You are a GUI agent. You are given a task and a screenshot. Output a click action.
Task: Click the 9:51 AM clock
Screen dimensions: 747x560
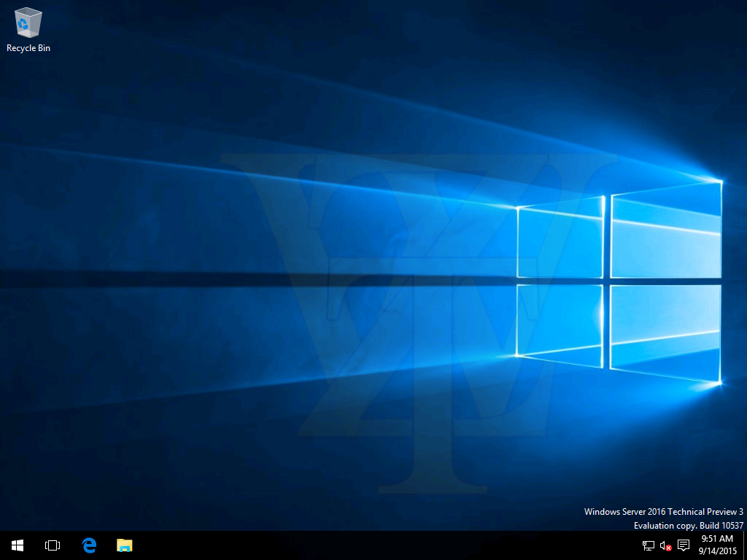(716, 540)
